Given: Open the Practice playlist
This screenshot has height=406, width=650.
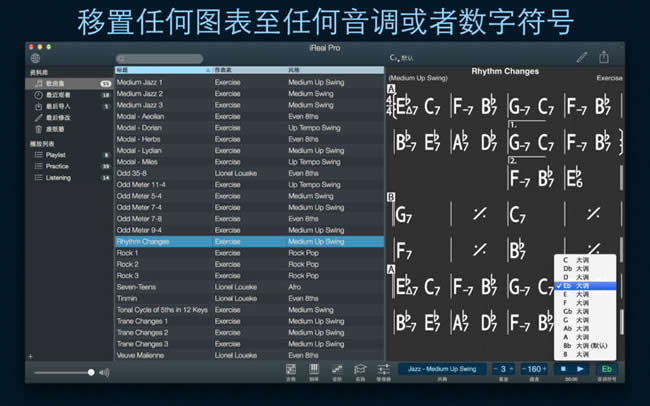Looking at the screenshot, I should pos(57,166).
